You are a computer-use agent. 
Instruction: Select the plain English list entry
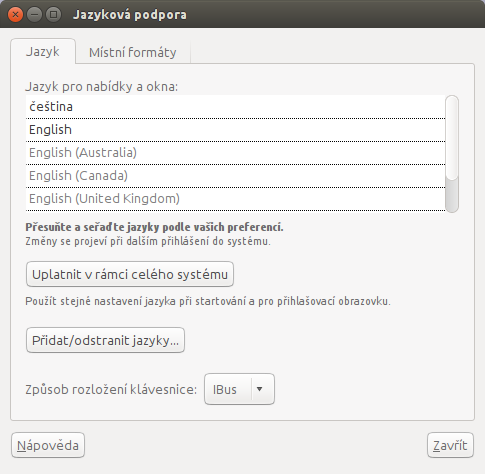(x=235, y=130)
